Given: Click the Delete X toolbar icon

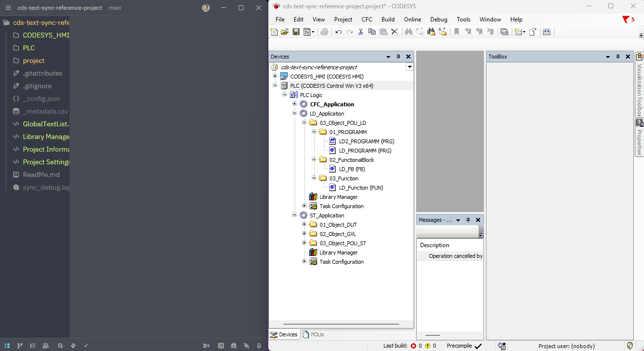Looking at the screenshot, I should (395, 32).
